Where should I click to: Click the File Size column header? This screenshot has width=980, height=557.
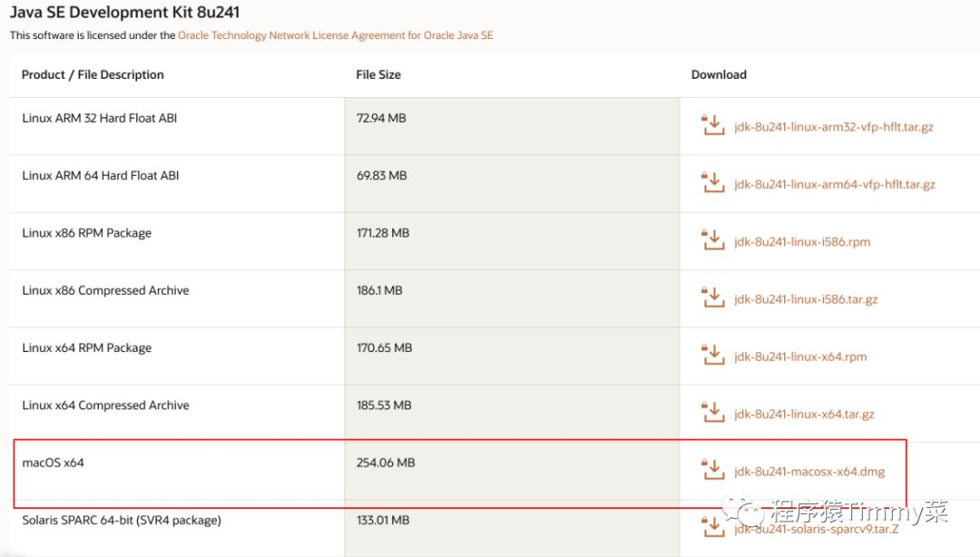click(x=378, y=74)
